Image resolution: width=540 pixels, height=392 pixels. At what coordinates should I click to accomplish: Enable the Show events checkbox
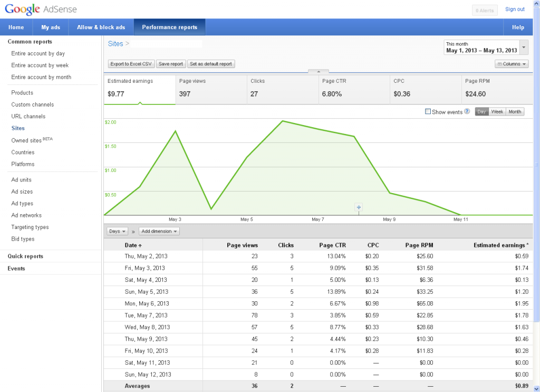[428, 112]
